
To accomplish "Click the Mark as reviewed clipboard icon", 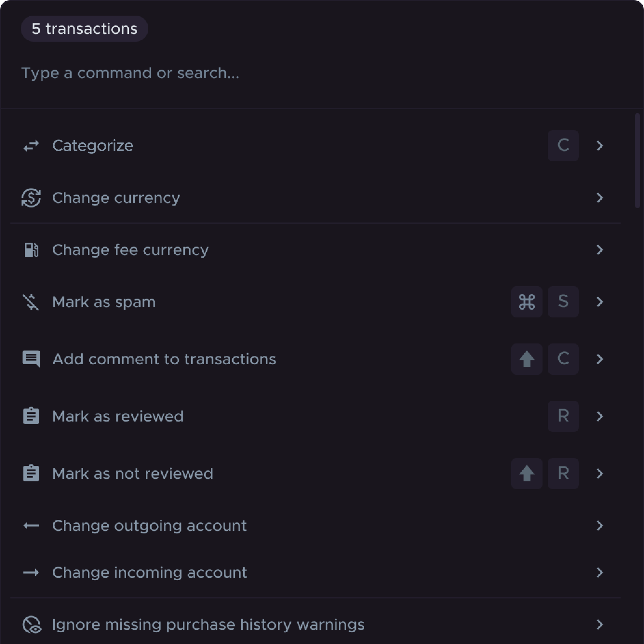I will pos(31,416).
